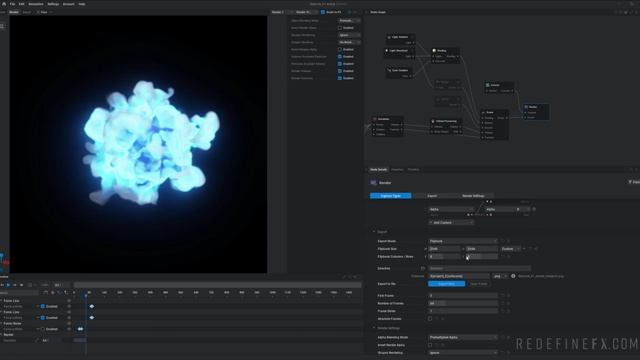
Task: Click pencil icon in timeline Render row
Action: 37,340
